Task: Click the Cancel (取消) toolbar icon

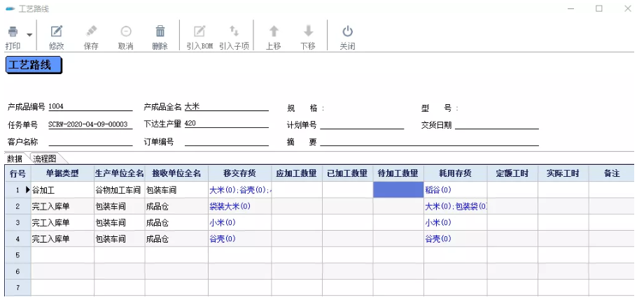Action: point(126,31)
